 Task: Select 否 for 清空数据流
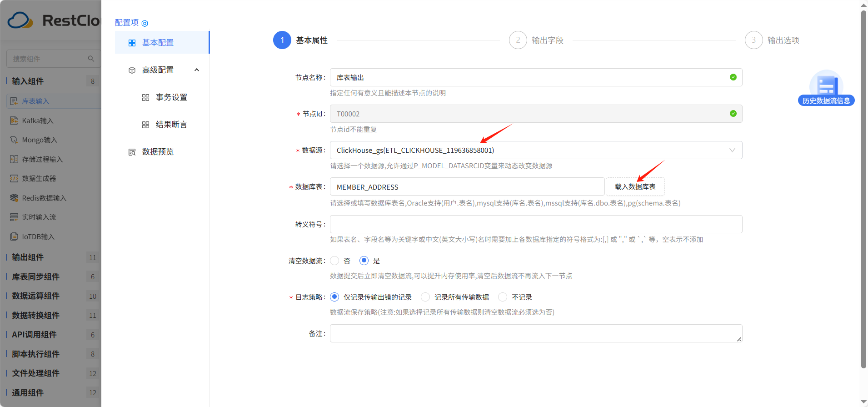click(334, 261)
